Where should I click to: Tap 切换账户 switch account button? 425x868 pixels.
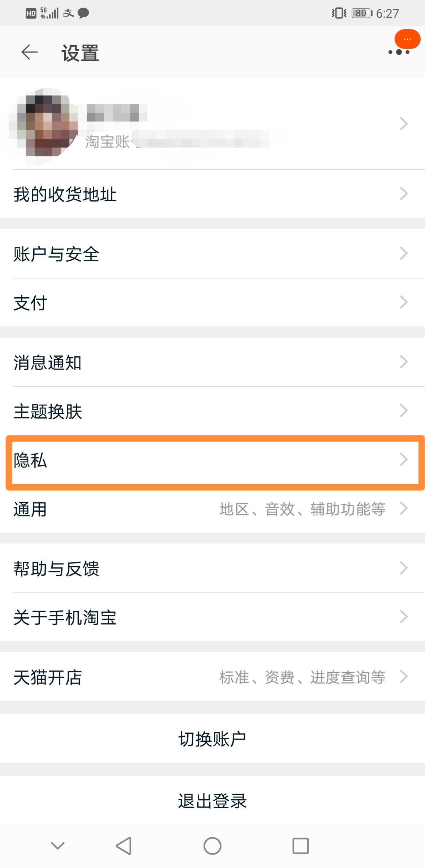(212, 739)
